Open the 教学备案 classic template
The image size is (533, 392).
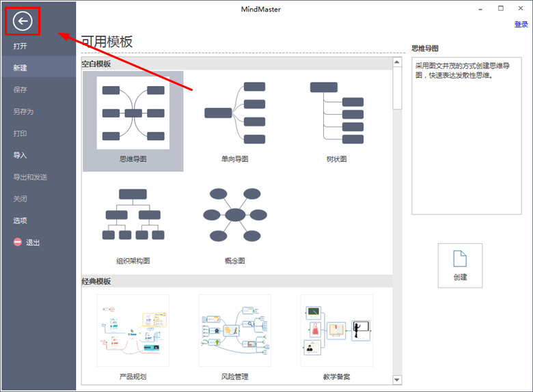coord(336,330)
